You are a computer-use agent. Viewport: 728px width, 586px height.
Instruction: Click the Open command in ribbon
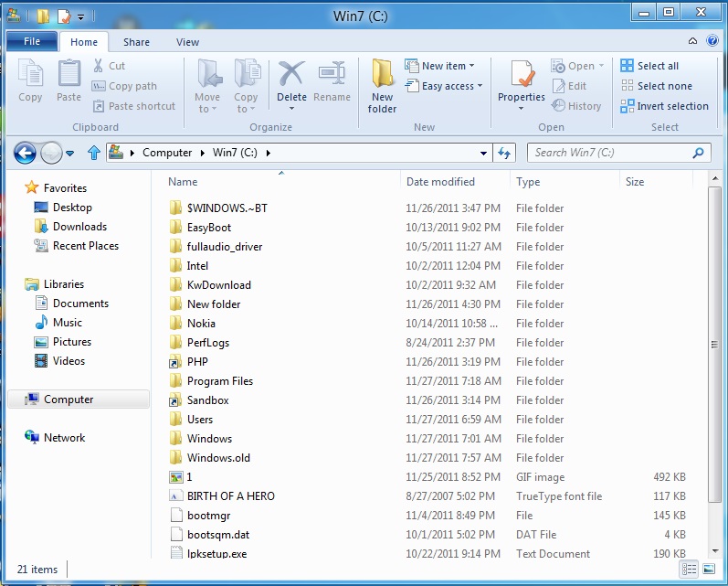pyautogui.click(x=577, y=66)
